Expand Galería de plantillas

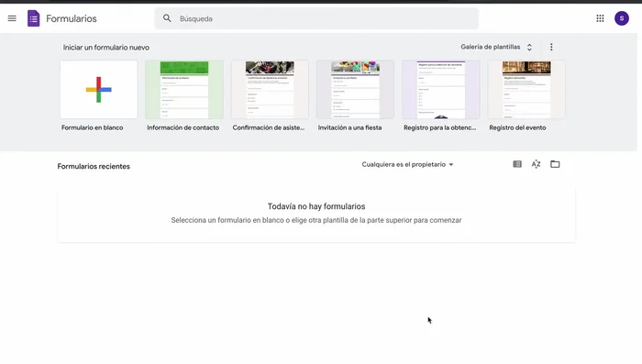pos(496,47)
